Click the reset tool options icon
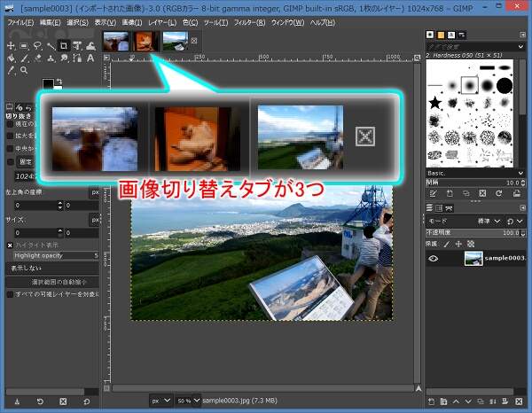Viewport: 532px width, 413px height. [88, 401]
